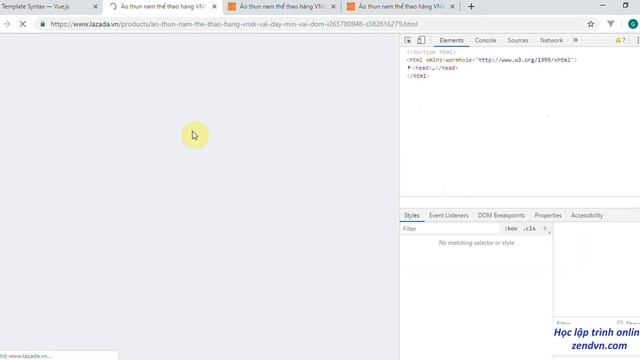Add a new style rule plus icon

pos(545,229)
